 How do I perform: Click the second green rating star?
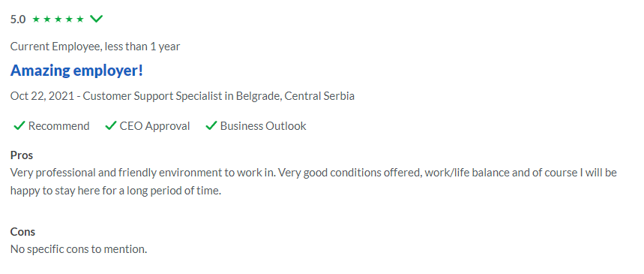46,19
